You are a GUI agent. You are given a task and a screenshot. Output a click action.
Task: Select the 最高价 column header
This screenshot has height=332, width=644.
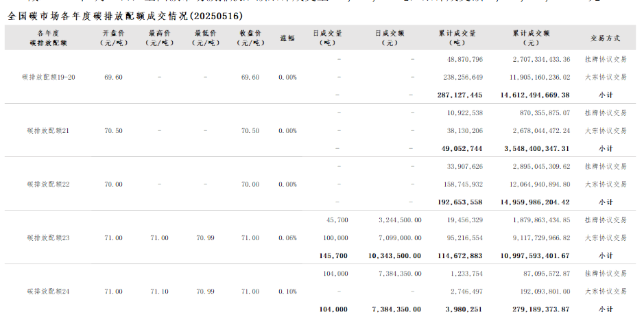pos(159,38)
